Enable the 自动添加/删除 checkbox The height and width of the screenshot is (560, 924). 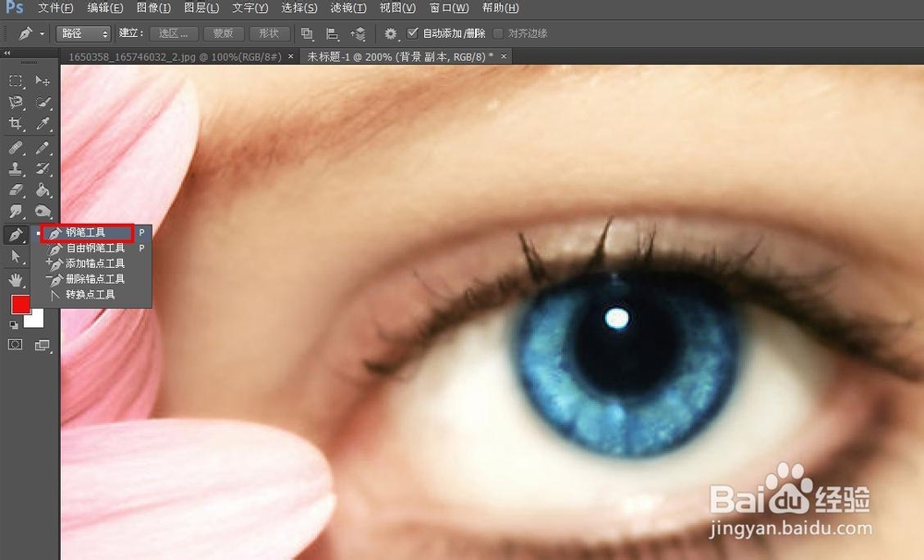pos(412,33)
